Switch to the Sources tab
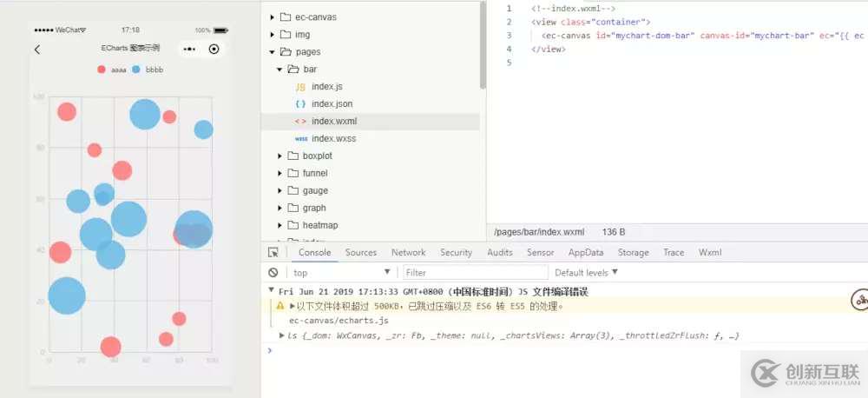 [361, 252]
